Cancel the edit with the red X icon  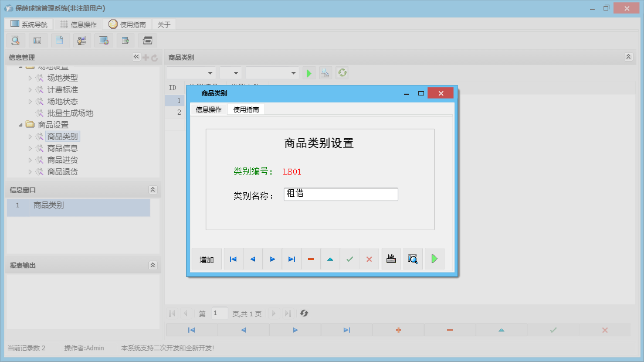tap(369, 258)
